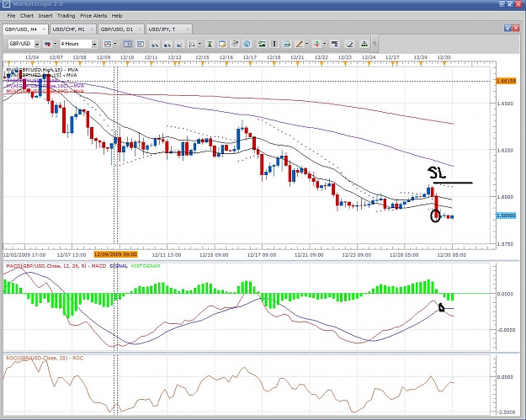Click the green hierarchy tree toolbar icon
The width and height of the screenshot is (526, 420).
(364, 44)
